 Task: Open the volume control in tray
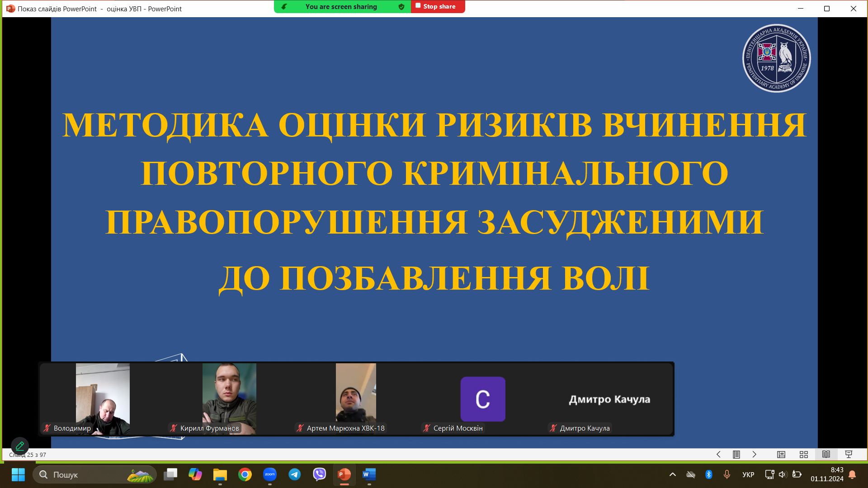tap(783, 474)
